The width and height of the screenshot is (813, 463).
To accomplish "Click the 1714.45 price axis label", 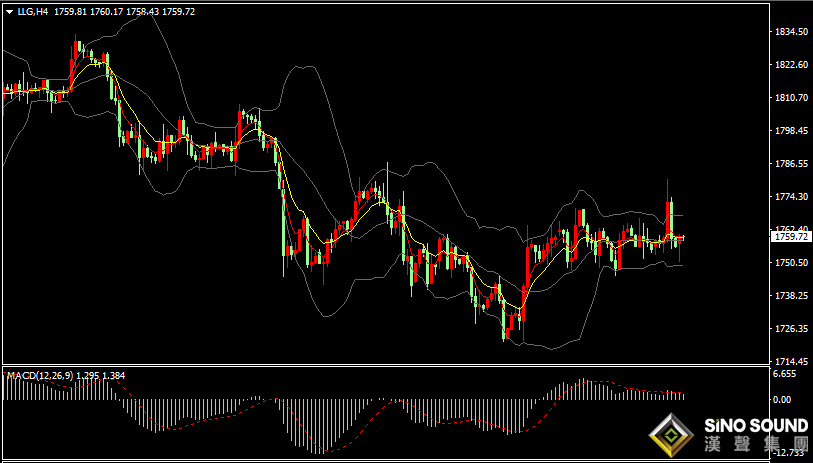I will click(791, 361).
